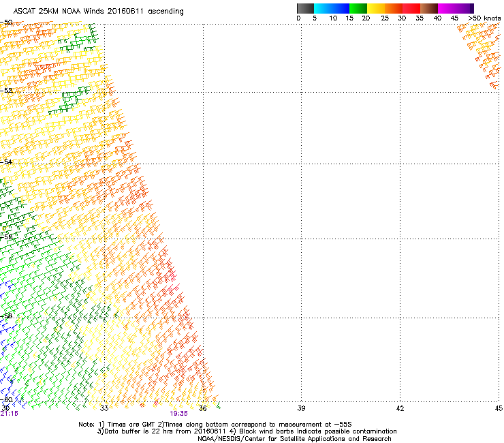Click the note line starting 'Note: 1) Times are GMT'
The image size is (504, 443).
click(215, 425)
